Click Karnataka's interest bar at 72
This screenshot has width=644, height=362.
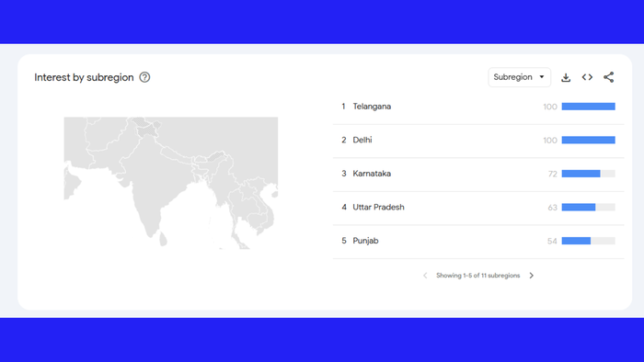(x=588, y=174)
